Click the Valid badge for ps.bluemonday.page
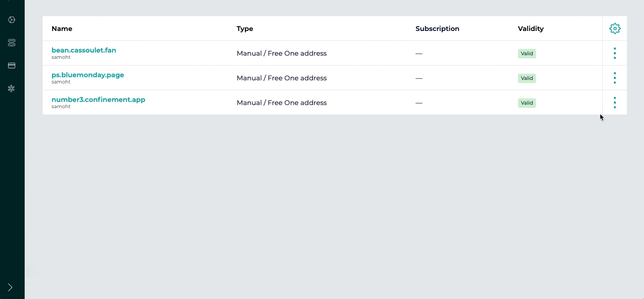Image resolution: width=644 pixels, height=299 pixels. (x=527, y=78)
